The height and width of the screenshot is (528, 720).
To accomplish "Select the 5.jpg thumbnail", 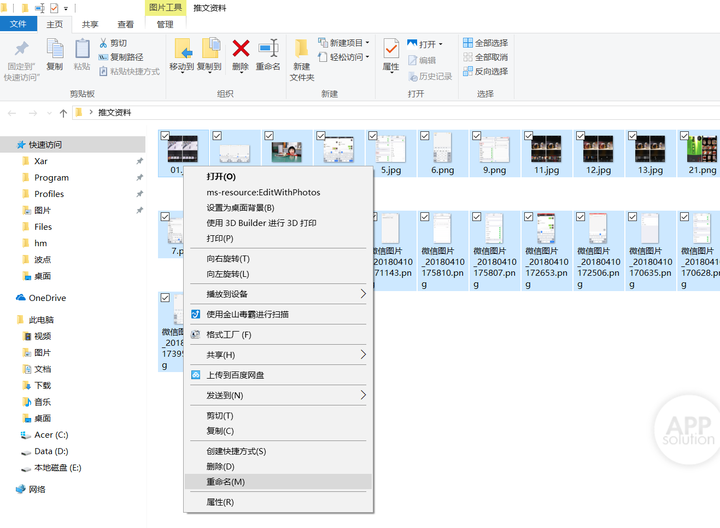I will (391, 149).
